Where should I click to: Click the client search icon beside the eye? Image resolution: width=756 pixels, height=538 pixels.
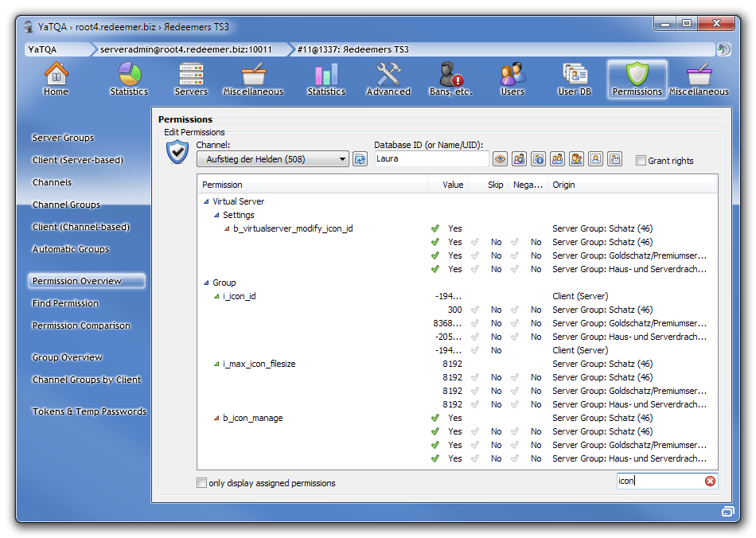point(519,159)
